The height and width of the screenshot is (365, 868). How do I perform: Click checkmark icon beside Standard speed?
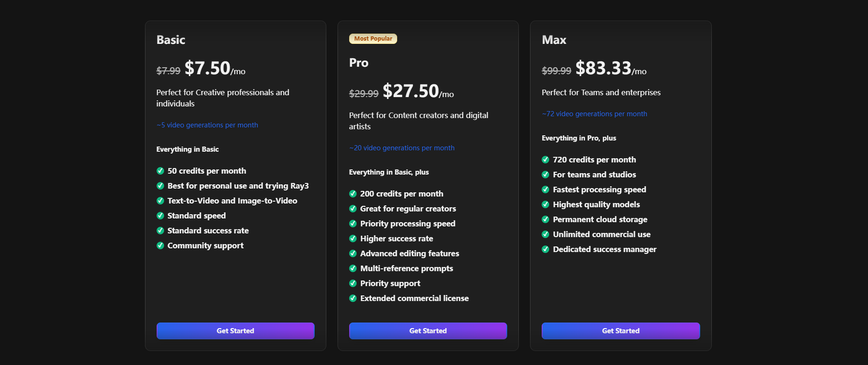(160, 216)
